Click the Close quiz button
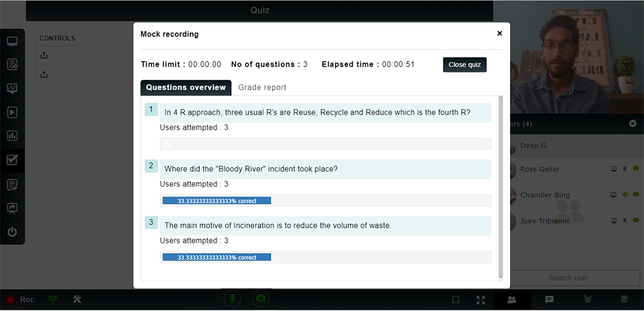Screen dimensions: 644x311 click(464, 65)
